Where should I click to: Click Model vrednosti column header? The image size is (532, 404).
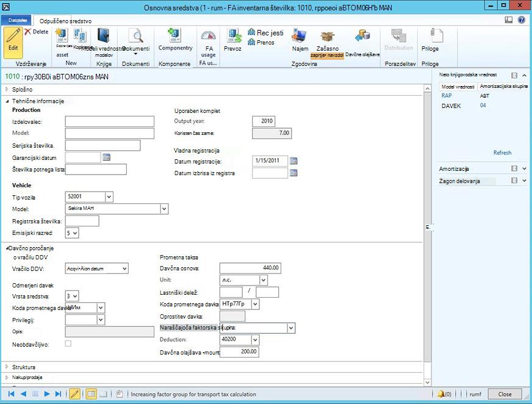458,87
